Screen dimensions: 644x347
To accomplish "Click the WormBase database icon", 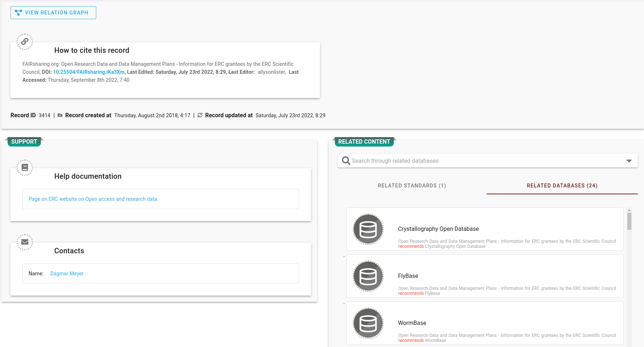I will [368, 323].
